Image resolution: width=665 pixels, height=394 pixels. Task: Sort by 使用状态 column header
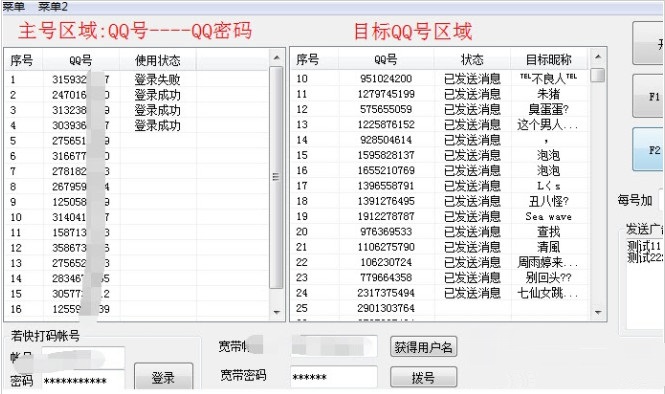click(x=157, y=60)
